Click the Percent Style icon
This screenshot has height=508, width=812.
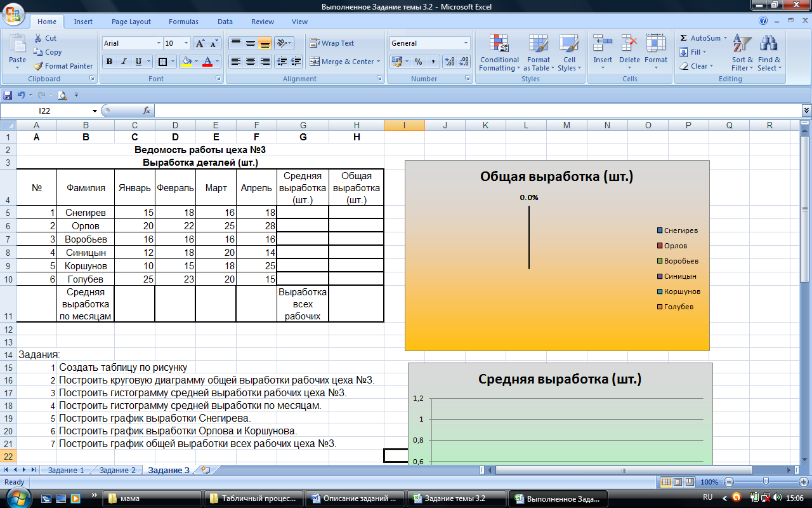tap(418, 62)
